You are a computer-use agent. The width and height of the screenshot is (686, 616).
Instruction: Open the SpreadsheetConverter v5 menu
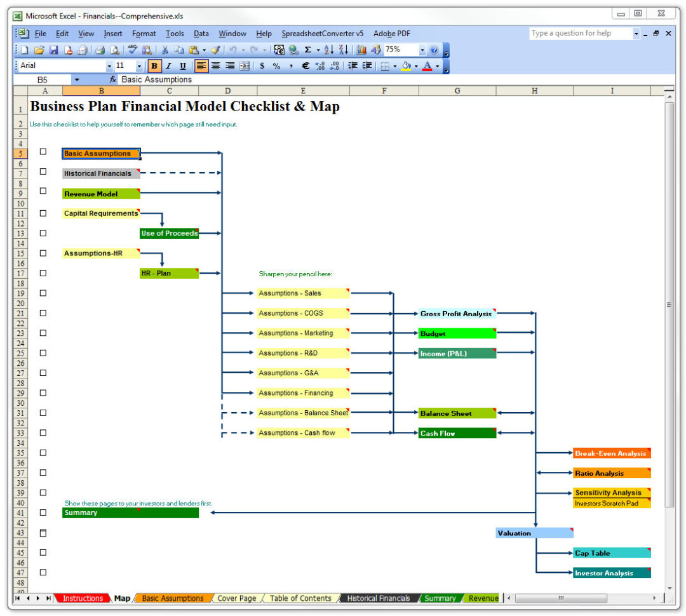coord(321,34)
